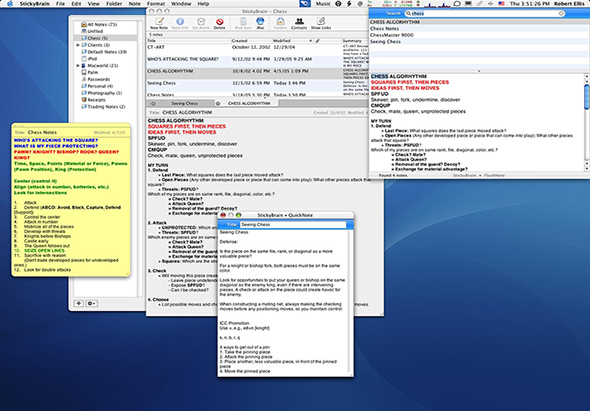Open the Note menu
The height and width of the screenshot is (411, 590).
134,4
